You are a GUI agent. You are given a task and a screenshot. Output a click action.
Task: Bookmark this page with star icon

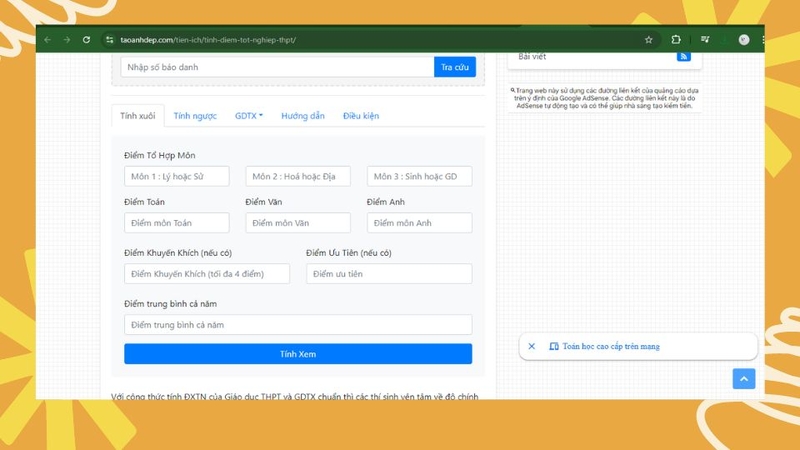pos(648,40)
